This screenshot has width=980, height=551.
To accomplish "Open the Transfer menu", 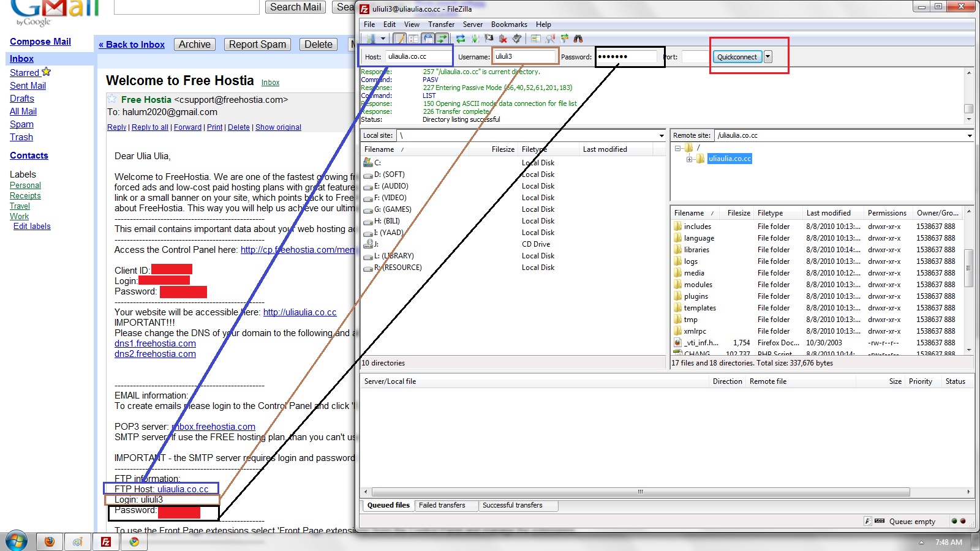I will pos(441,24).
